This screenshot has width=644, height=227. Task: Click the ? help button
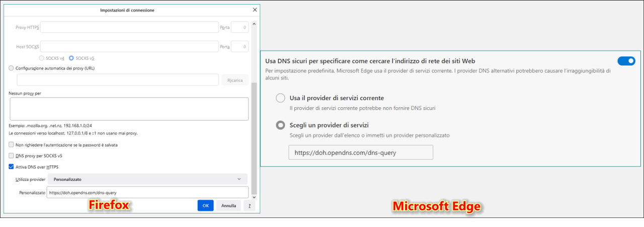coord(249,205)
